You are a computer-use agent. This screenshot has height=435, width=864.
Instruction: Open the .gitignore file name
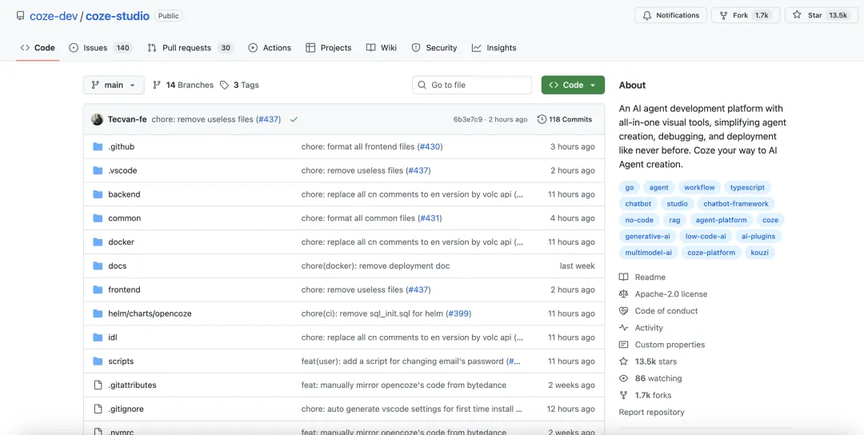126,409
